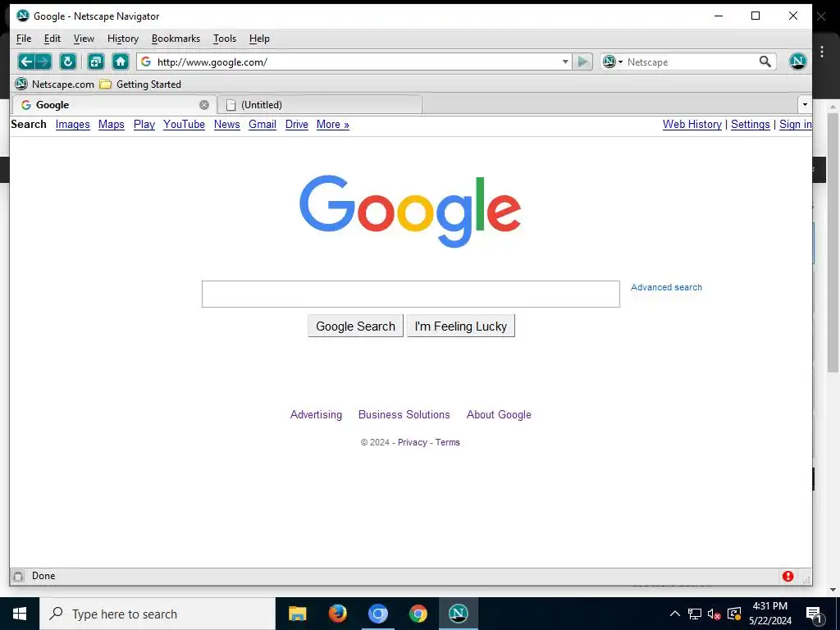Open the Maps link

112,125
